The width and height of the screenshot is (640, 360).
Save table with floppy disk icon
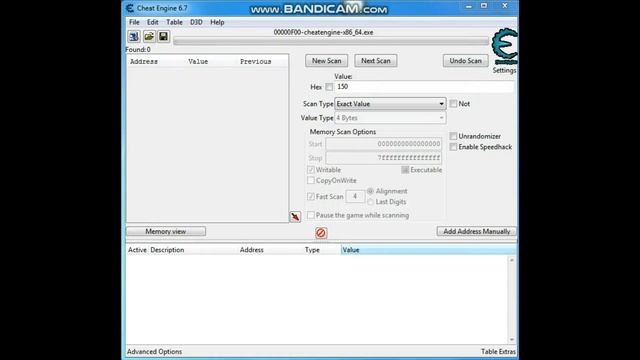point(164,37)
